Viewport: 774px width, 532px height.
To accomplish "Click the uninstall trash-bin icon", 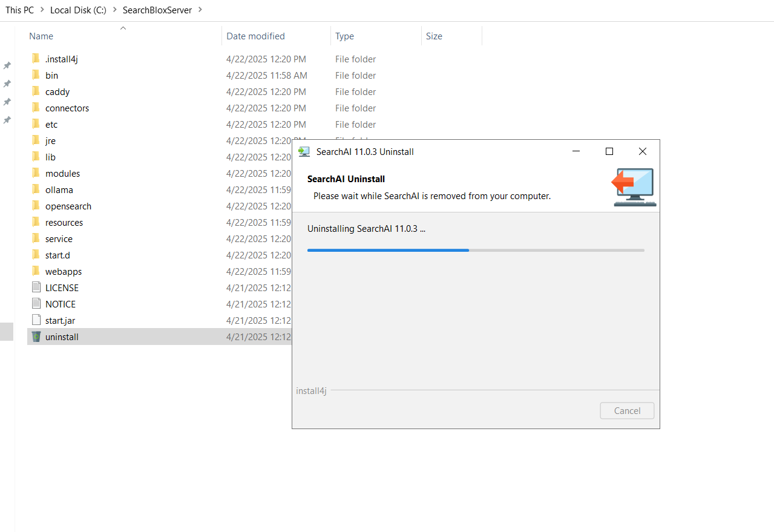I will [36, 337].
